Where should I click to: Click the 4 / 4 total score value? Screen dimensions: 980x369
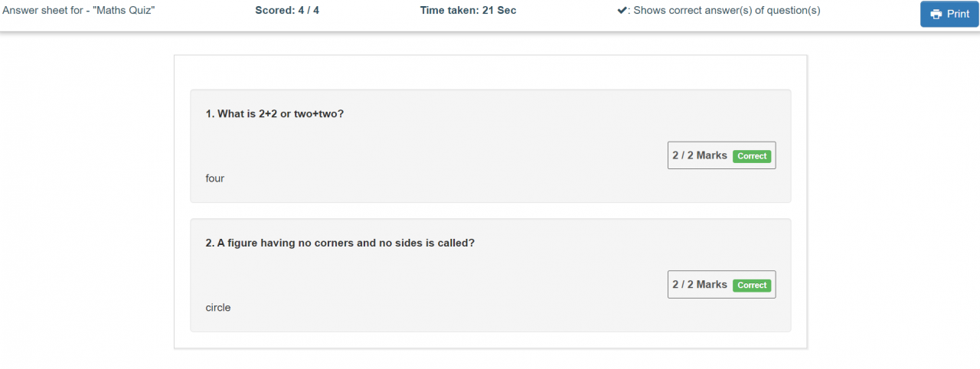309,11
